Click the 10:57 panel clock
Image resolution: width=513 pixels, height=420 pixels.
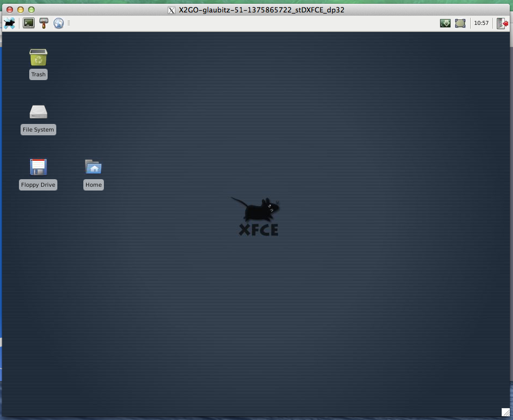pyautogui.click(x=481, y=23)
